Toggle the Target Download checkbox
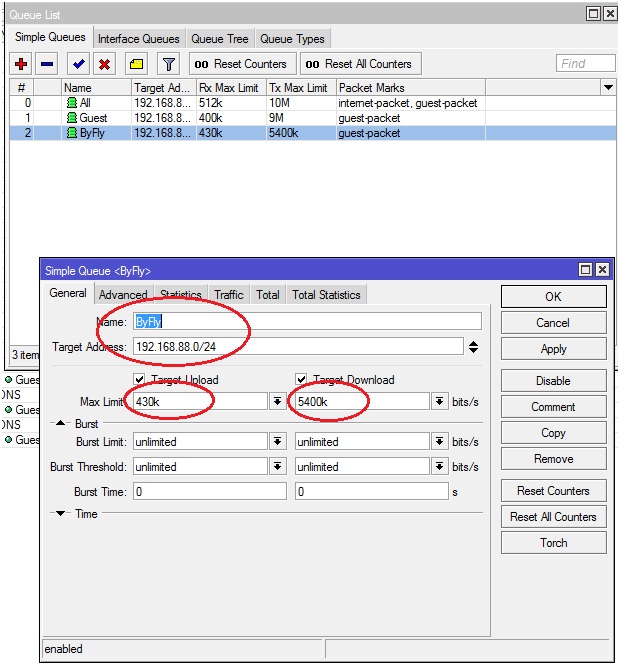 302,380
